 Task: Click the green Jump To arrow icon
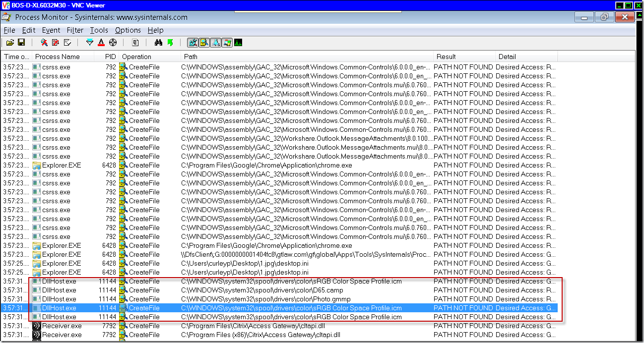coord(170,43)
